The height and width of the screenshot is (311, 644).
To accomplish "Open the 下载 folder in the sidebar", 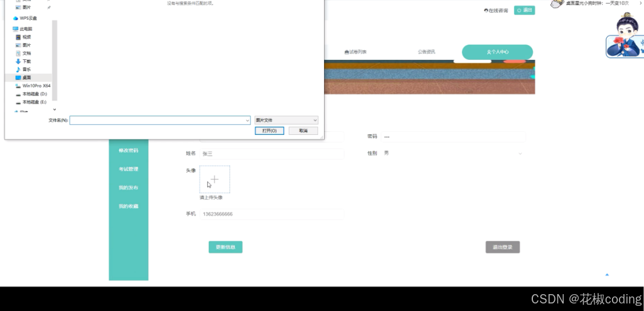I will [x=26, y=61].
